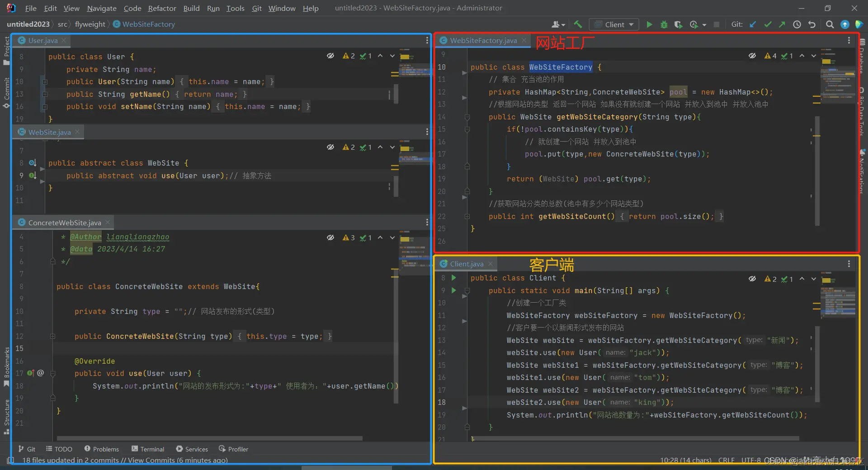This screenshot has width=868, height=470.
Task: Update project from Git
Action: 753,24
